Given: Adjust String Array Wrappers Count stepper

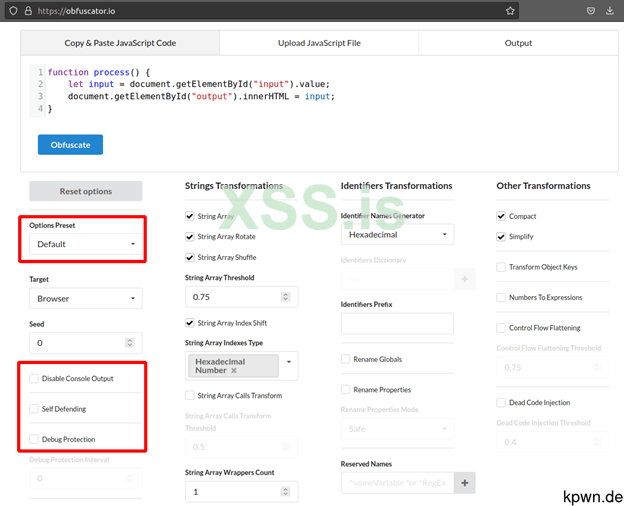Looking at the screenshot, I should (285, 492).
